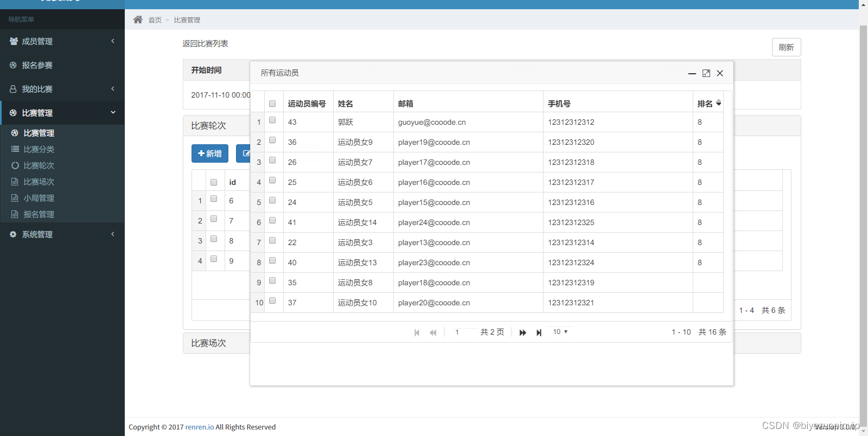Screen dimensions: 868x436
Task: Open the renren.io footer link
Action: (x=200, y=427)
